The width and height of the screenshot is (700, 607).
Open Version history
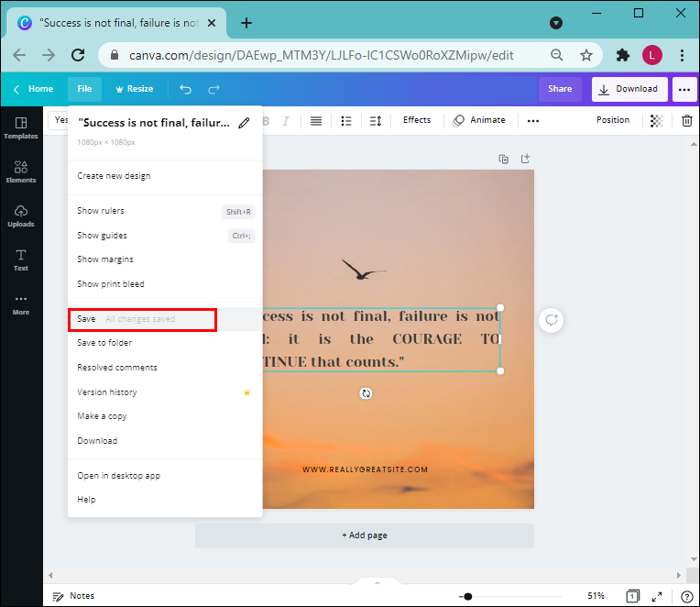point(165,392)
